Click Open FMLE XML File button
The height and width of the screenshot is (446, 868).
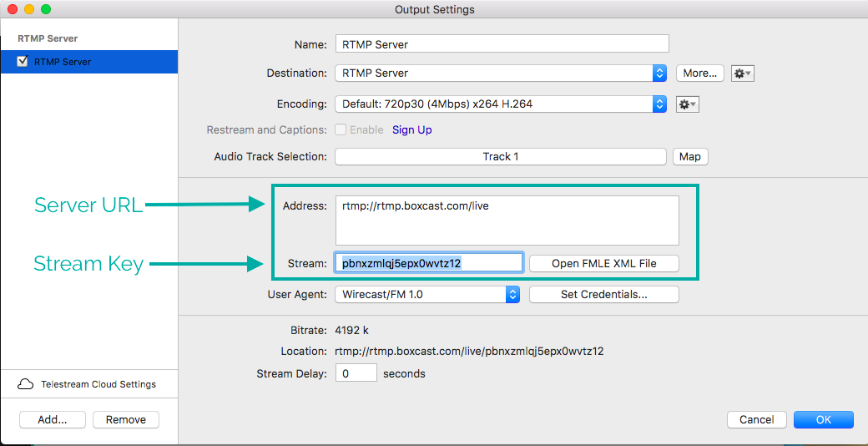[603, 263]
